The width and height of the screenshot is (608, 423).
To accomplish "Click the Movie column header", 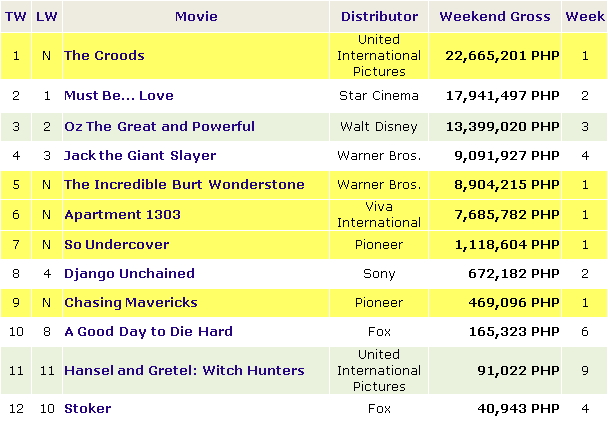I will click(196, 16).
